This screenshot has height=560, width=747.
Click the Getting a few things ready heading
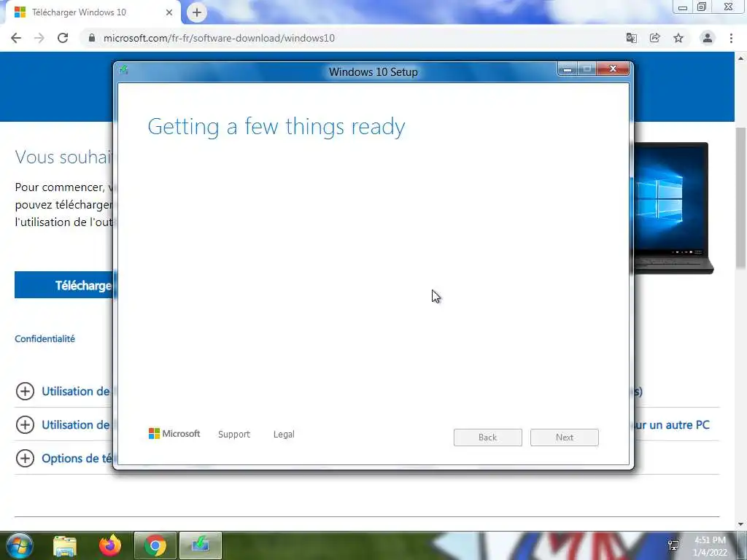pos(276,127)
